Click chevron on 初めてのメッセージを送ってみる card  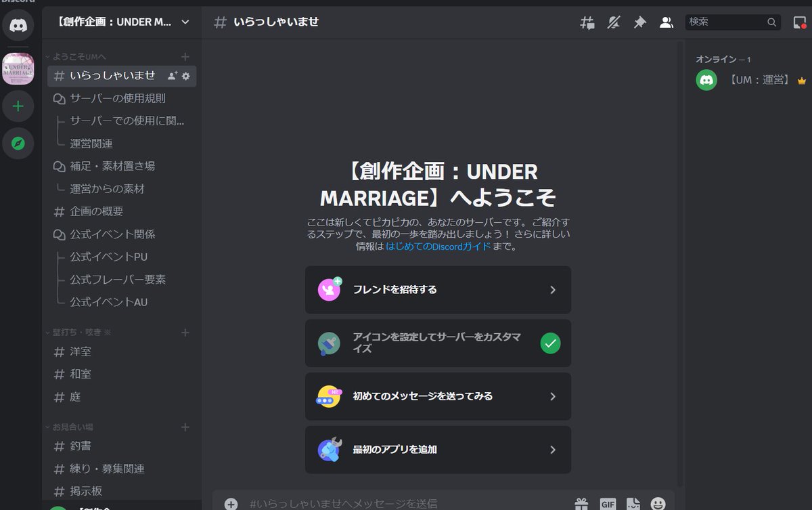click(552, 396)
